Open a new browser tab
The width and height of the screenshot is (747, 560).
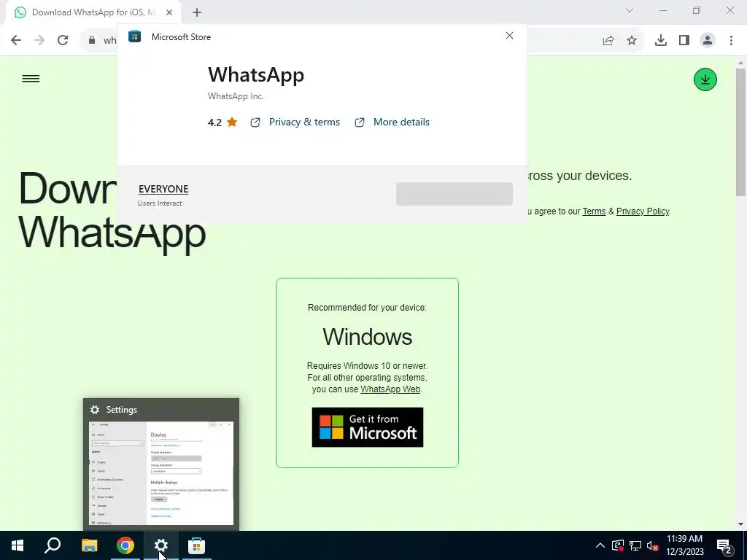click(197, 13)
